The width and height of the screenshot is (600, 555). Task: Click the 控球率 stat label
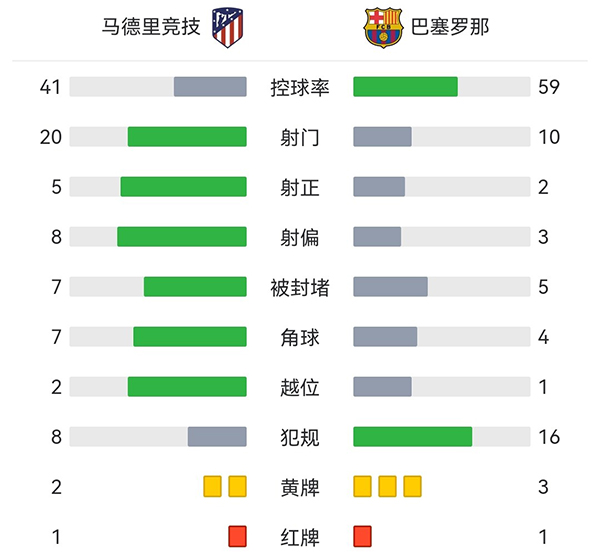[300, 87]
